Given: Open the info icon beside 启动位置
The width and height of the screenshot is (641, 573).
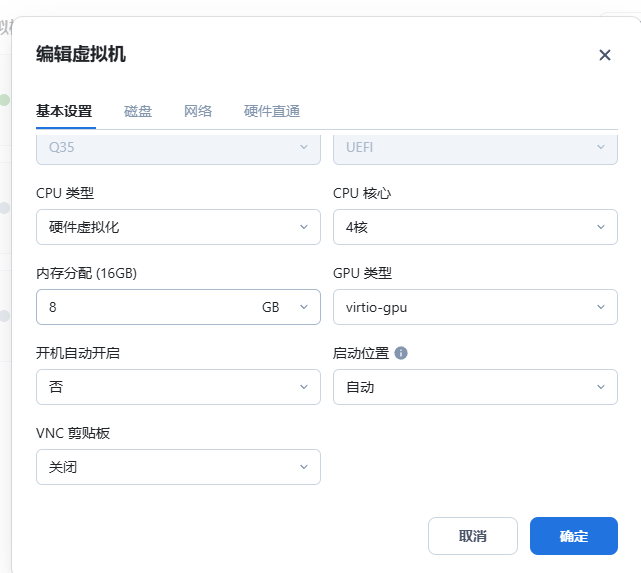Looking at the screenshot, I should (401, 353).
